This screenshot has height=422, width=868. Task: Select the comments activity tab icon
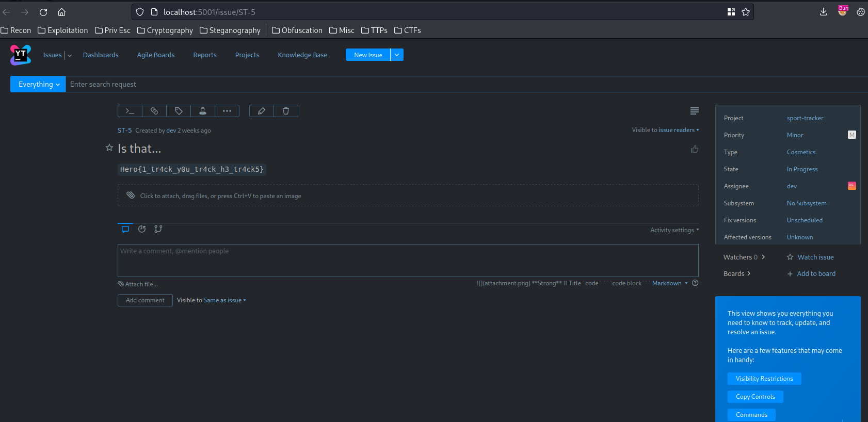(x=125, y=229)
